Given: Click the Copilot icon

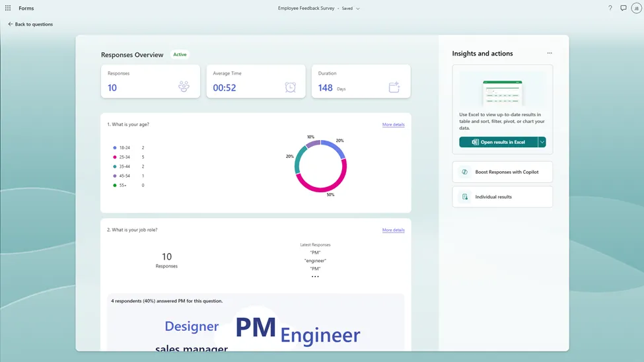Looking at the screenshot, I should (x=464, y=172).
